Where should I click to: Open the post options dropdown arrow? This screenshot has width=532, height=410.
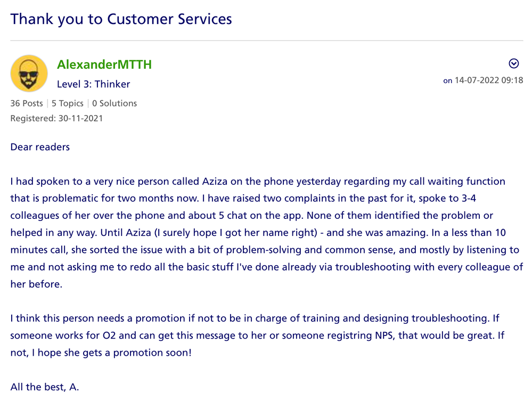tap(514, 64)
